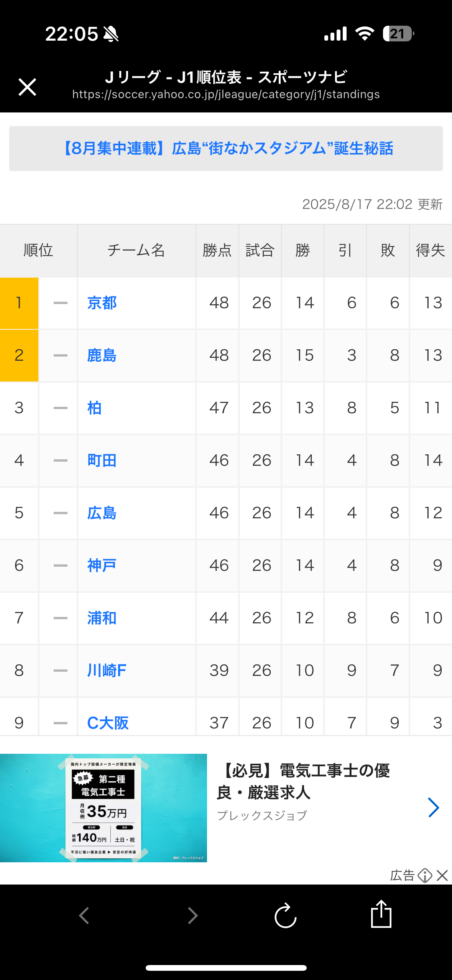The width and height of the screenshot is (452, 980).
Task: Open 町田 team page
Action: [102, 460]
